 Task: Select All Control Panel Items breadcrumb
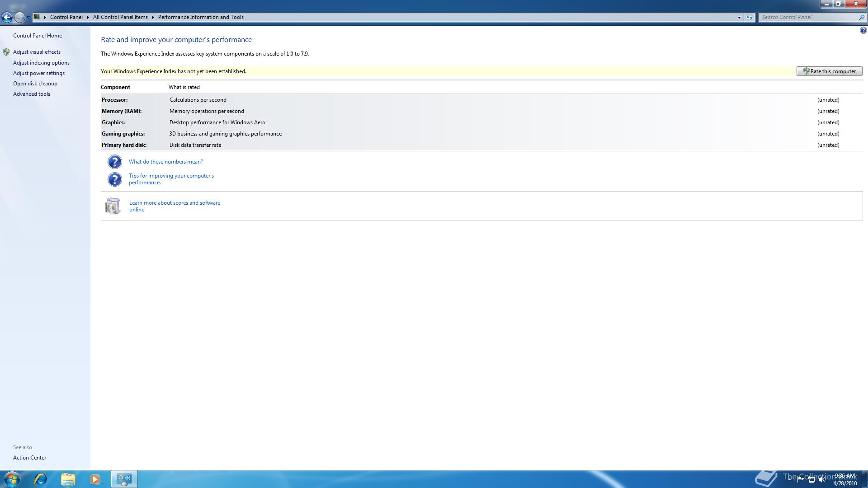(x=120, y=17)
